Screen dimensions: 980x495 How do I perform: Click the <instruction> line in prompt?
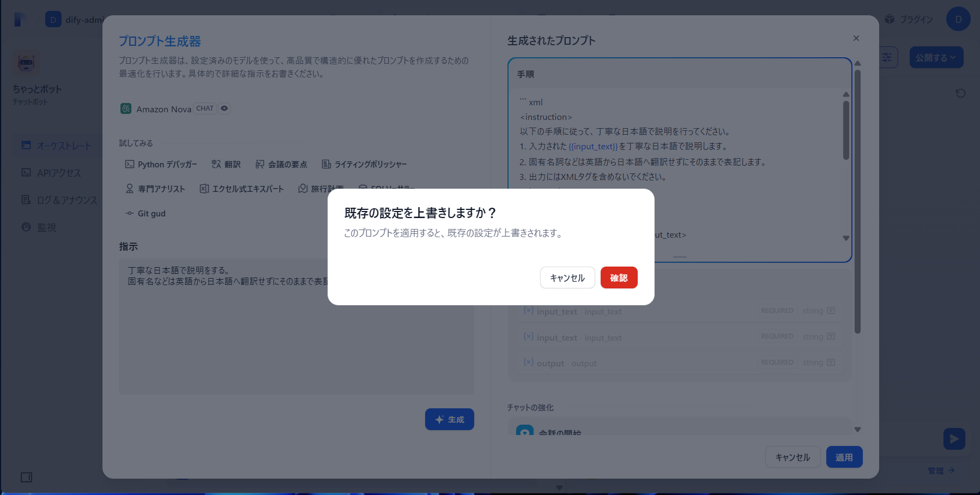tap(546, 117)
